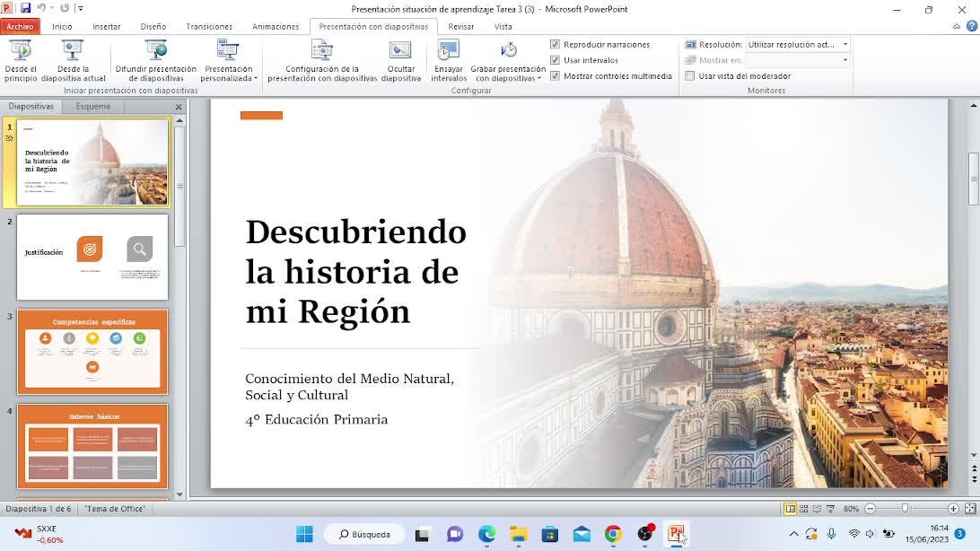
Task: Click Desde la diapositiva actual icon
Action: 73,52
